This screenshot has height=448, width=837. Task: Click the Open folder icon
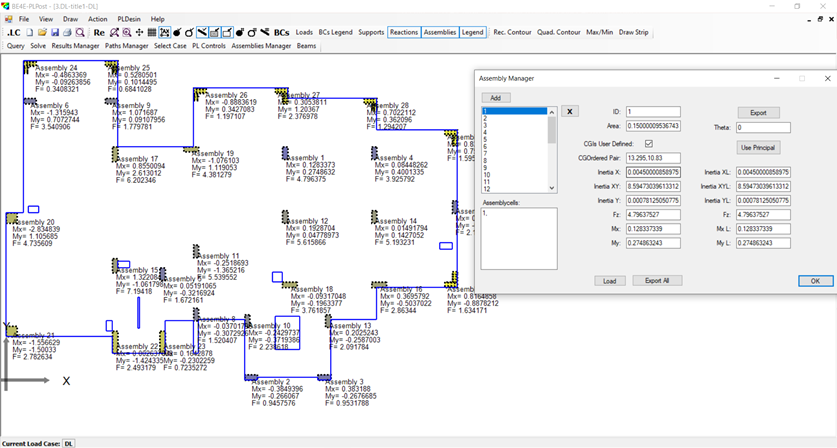42,33
